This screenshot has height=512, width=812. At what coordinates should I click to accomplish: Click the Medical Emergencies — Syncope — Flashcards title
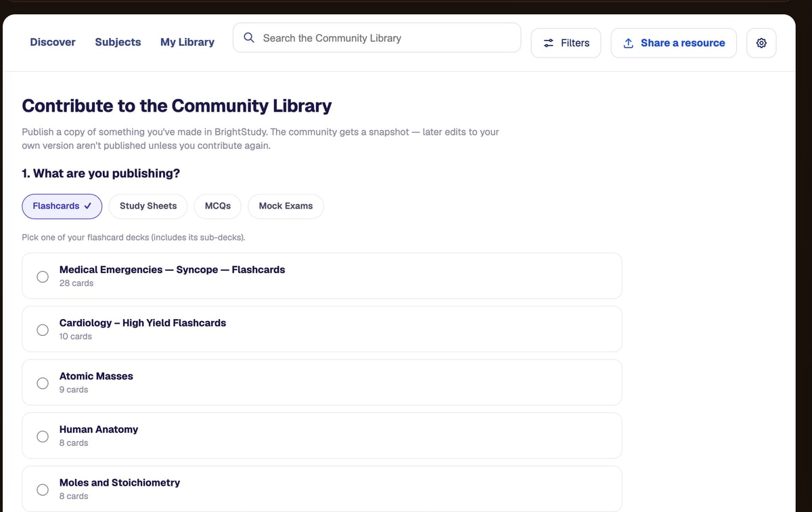[172, 270]
